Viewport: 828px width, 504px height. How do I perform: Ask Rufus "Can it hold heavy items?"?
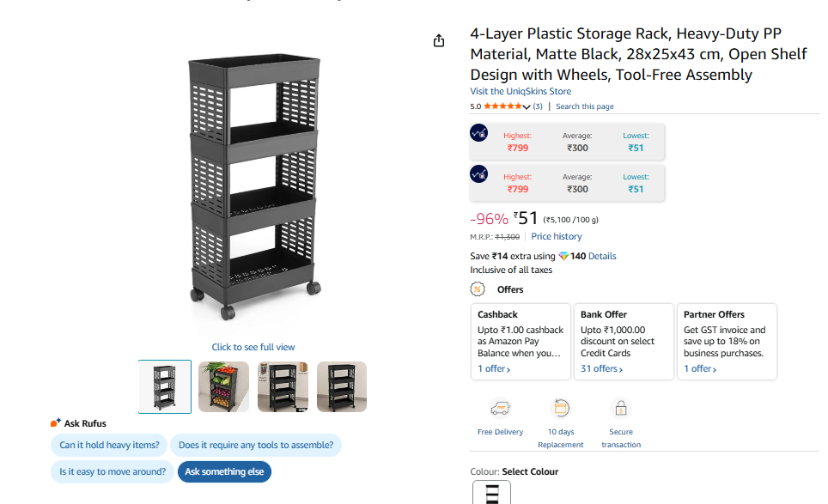click(x=109, y=445)
